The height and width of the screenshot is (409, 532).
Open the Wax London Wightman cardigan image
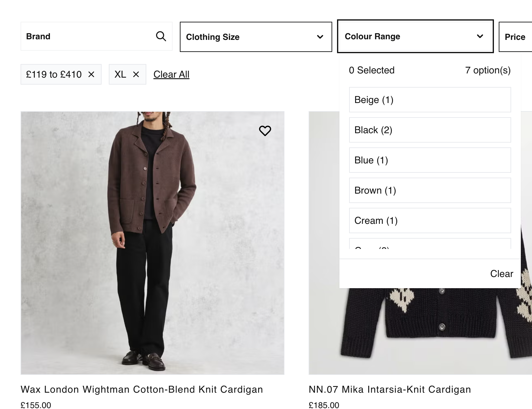pos(152,243)
